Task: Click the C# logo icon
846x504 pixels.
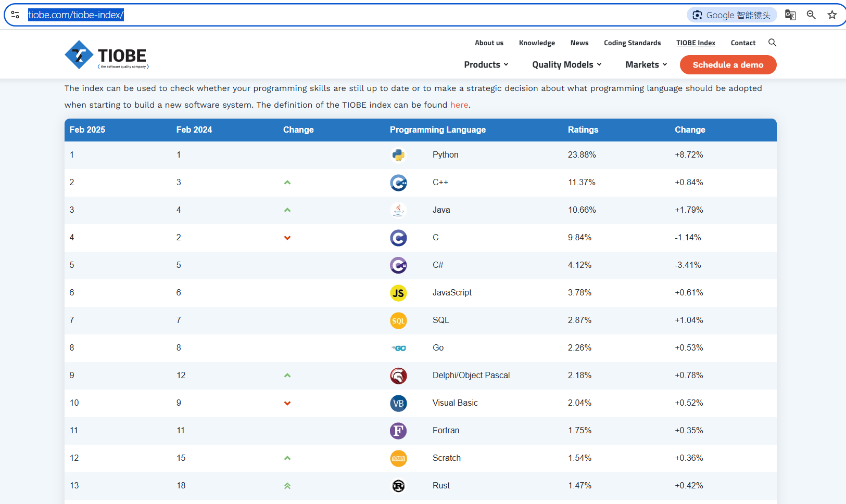Action: (x=398, y=265)
